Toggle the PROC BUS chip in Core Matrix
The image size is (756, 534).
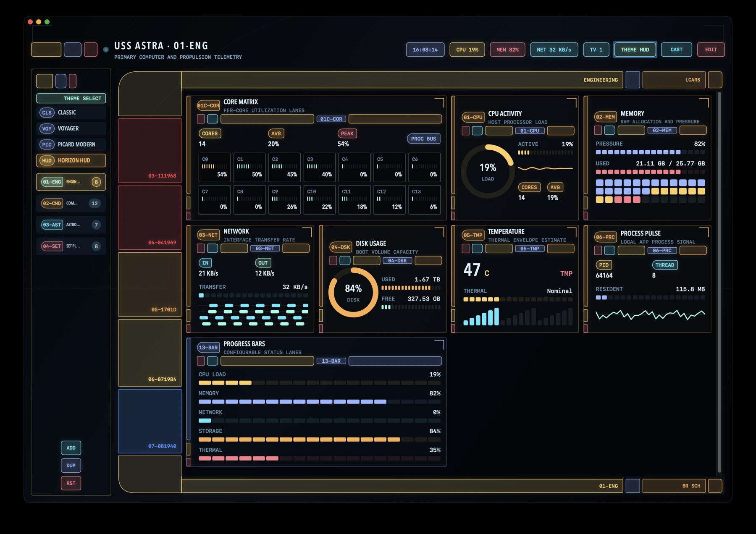(x=423, y=139)
